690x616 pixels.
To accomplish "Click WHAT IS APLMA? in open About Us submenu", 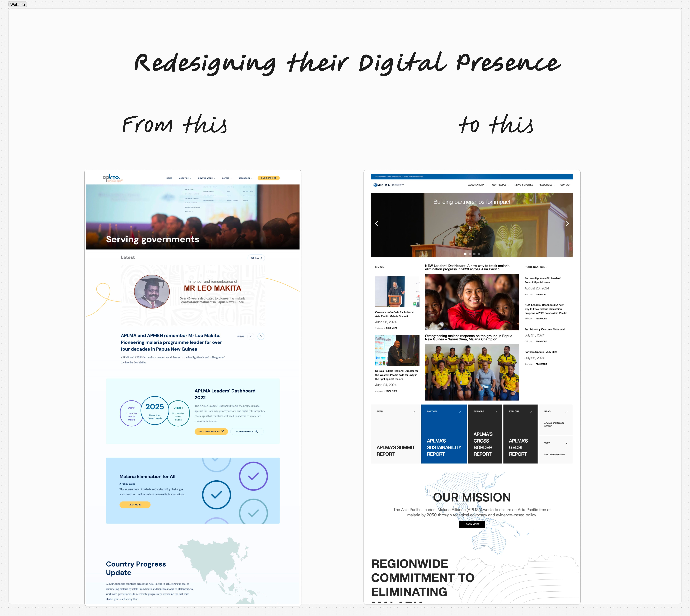I will [189, 190].
